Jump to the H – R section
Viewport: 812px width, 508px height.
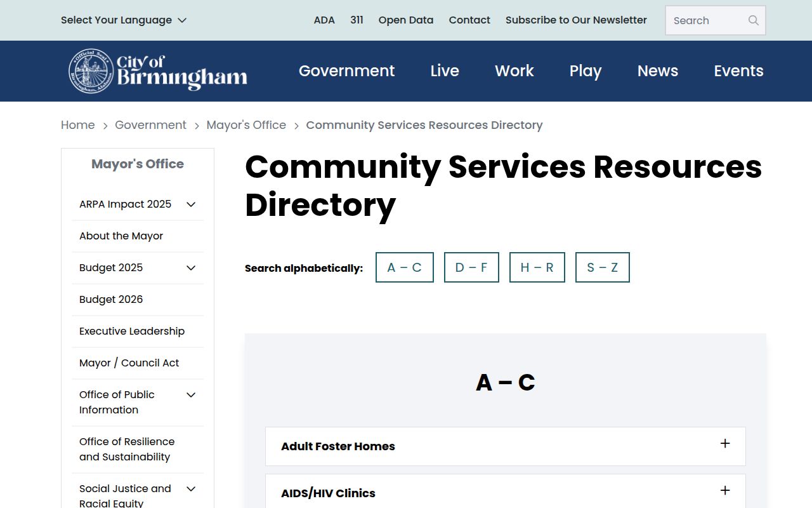click(537, 267)
